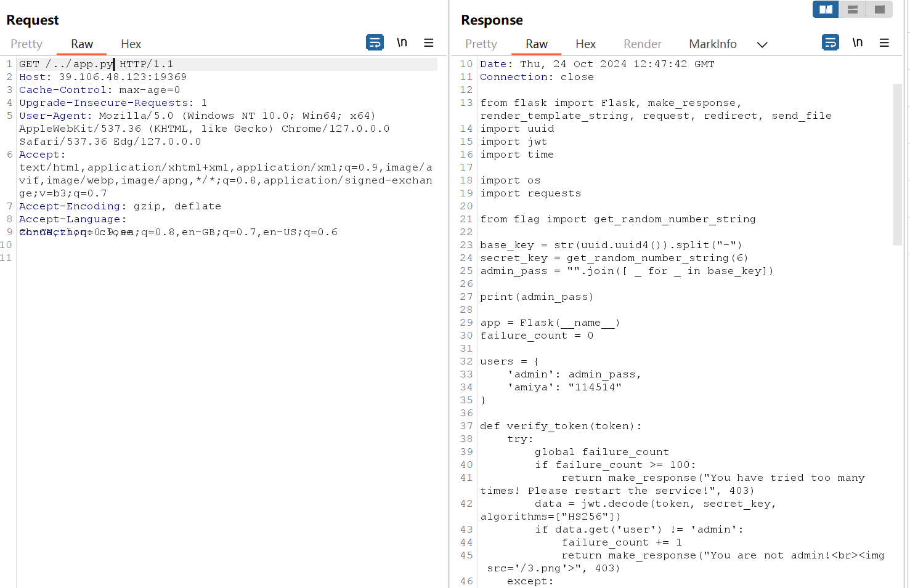Viewport: 910px width, 588px height.
Task: Select the Pretty tab in the Response panel
Action: (481, 44)
